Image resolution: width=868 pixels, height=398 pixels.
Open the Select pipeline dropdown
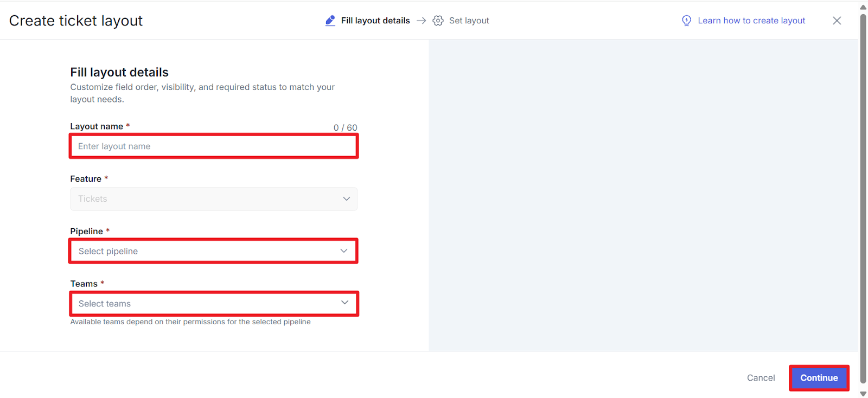(x=206, y=251)
